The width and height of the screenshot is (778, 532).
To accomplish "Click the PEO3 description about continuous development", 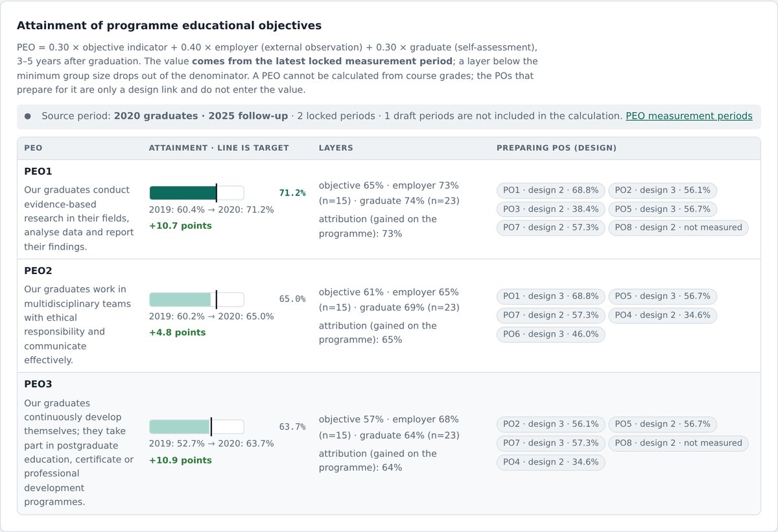I will pos(78,452).
